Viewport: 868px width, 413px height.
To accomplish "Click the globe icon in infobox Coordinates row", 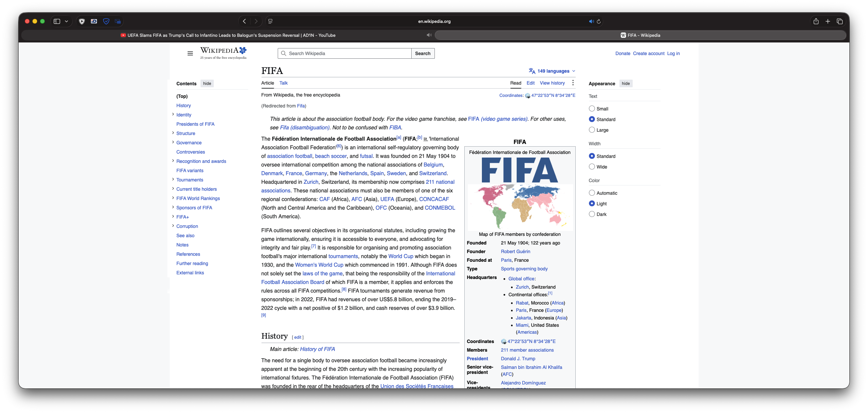I will [504, 342].
